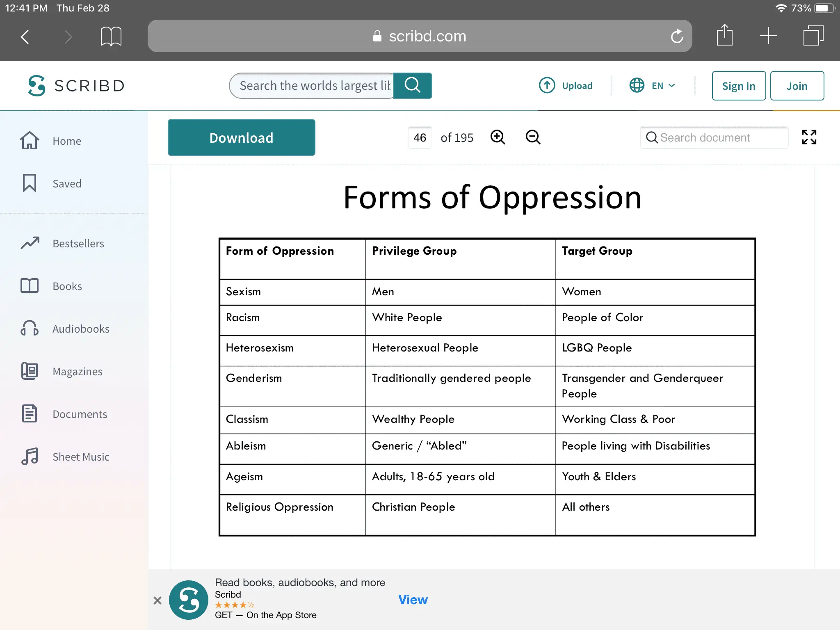Tap View link in app banner
Image resolution: width=840 pixels, height=630 pixels.
[x=413, y=600]
